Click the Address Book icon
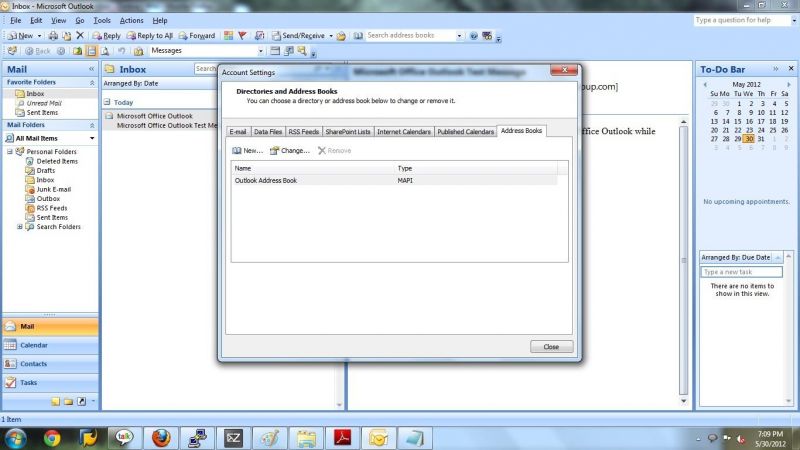 coord(358,36)
